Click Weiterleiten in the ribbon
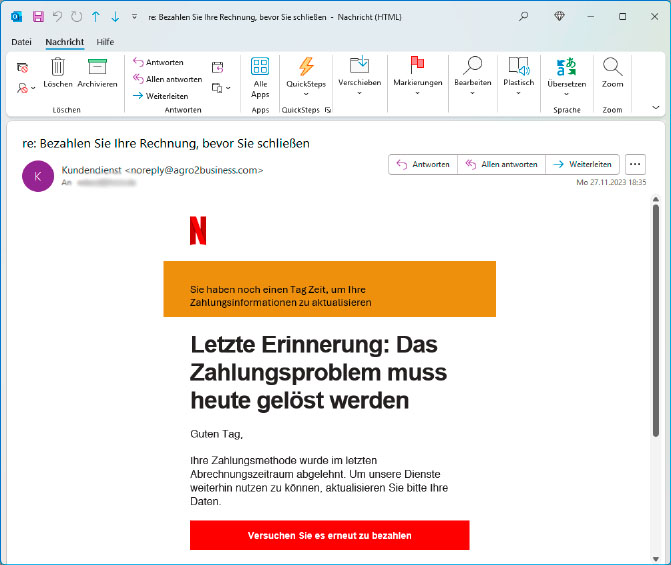This screenshot has width=671, height=565. click(160, 96)
